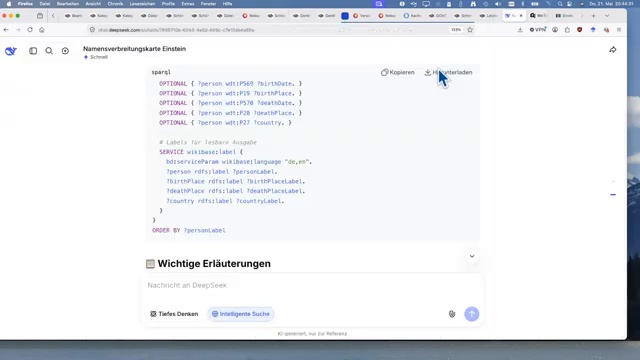
Task: Copy the sparql code with Kopieren
Action: coord(398,72)
